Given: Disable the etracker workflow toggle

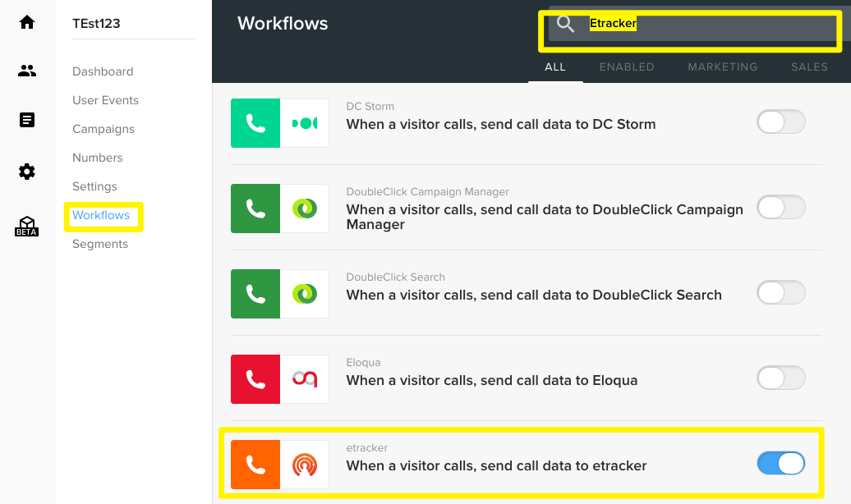Looking at the screenshot, I should (x=781, y=463).
